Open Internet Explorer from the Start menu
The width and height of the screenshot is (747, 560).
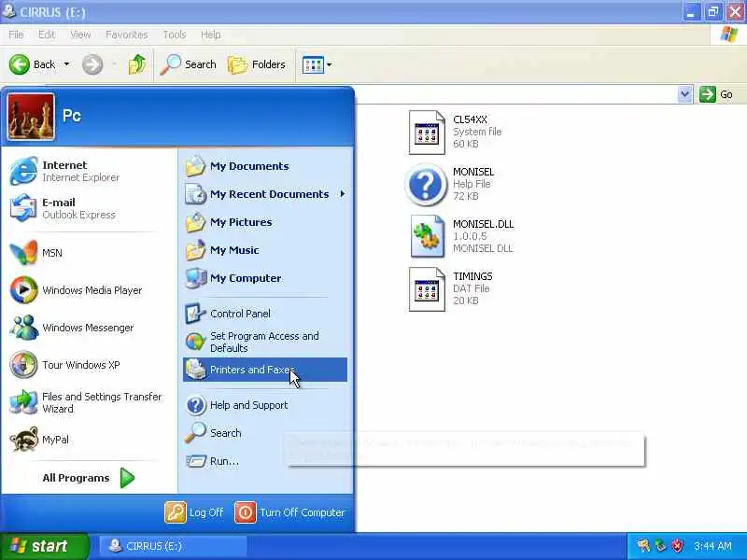click(x=89, y=171)
